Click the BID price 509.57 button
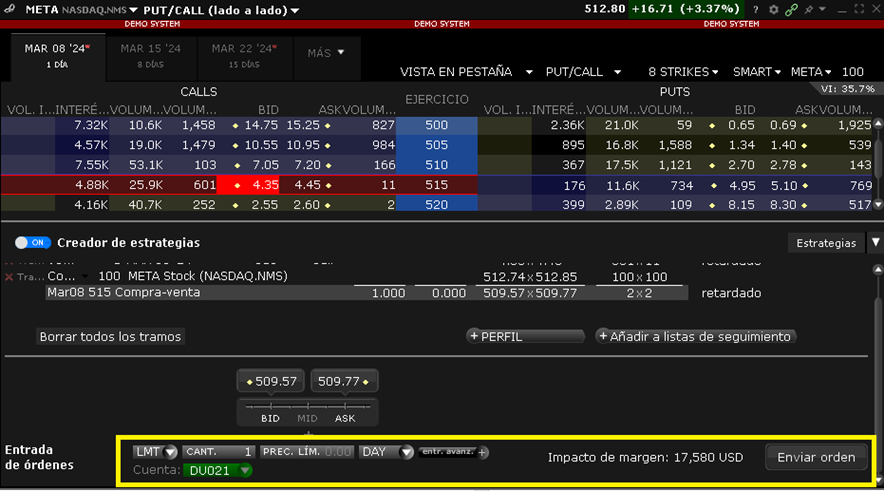The image size is (884, 491). (270, 381)
